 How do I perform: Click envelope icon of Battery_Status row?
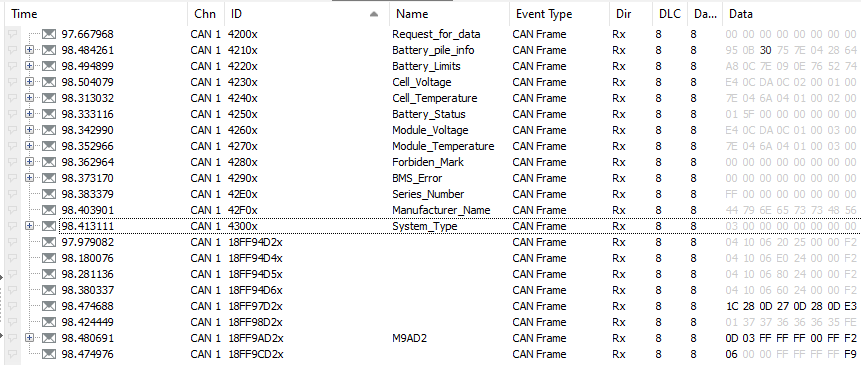tap(49, 114)
